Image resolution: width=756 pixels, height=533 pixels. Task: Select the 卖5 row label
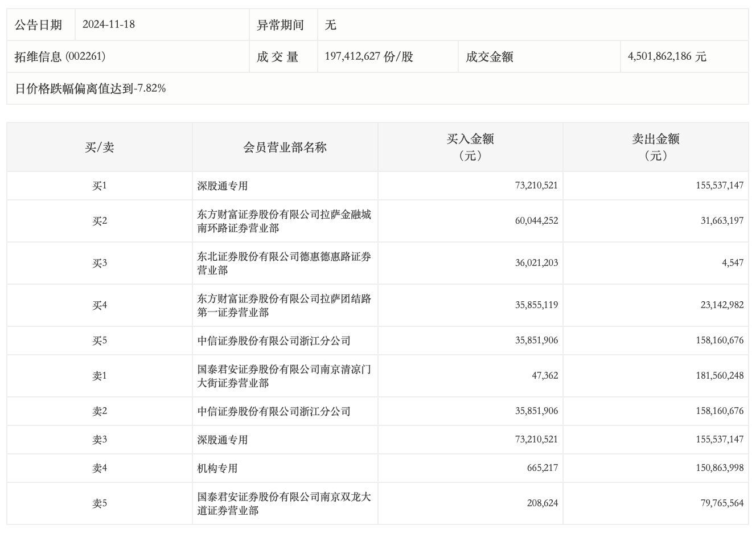(x=100, y=503)
